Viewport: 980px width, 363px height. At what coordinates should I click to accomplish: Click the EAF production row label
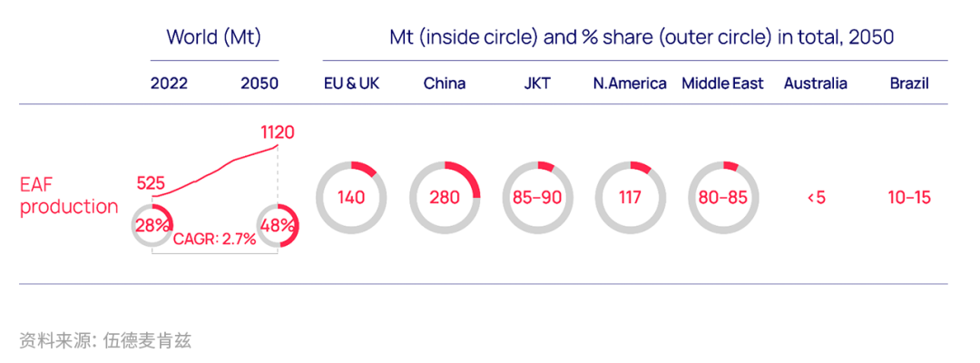coord(69,196)
